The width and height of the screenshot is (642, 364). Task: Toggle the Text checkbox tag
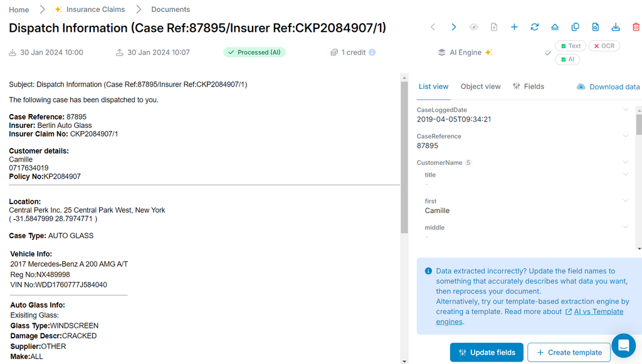pos(571,46)
